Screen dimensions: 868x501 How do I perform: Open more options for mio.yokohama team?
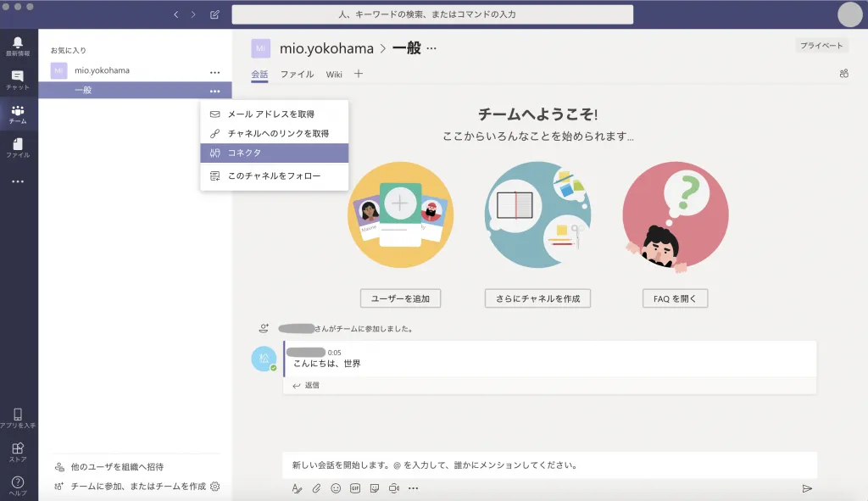(x=215, y=71)
